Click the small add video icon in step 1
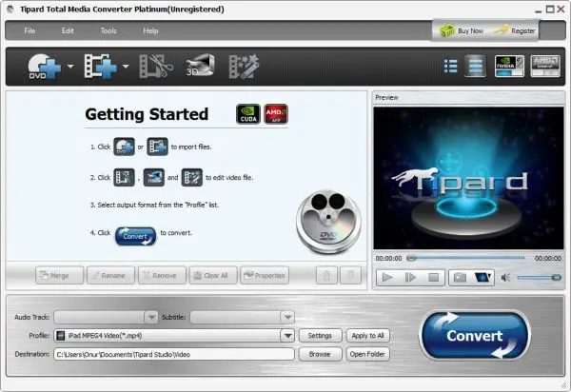The image size is (571, 392). point(157,147)
